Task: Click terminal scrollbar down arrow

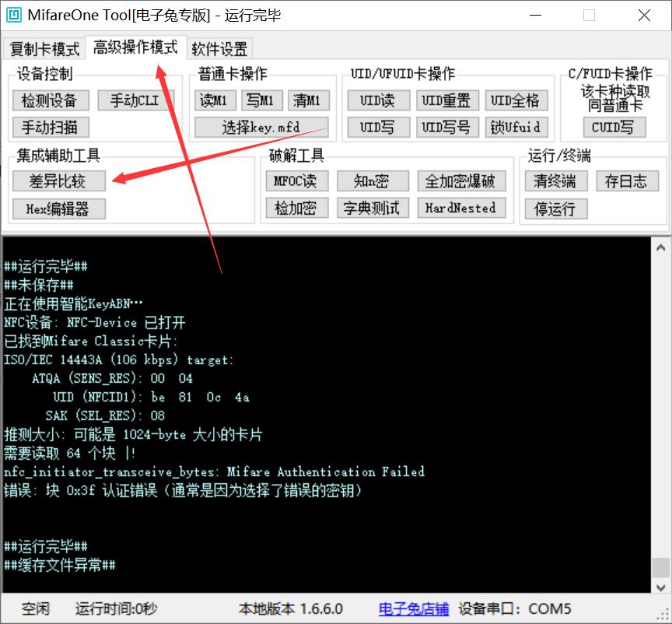Action: tap(660, 587)
